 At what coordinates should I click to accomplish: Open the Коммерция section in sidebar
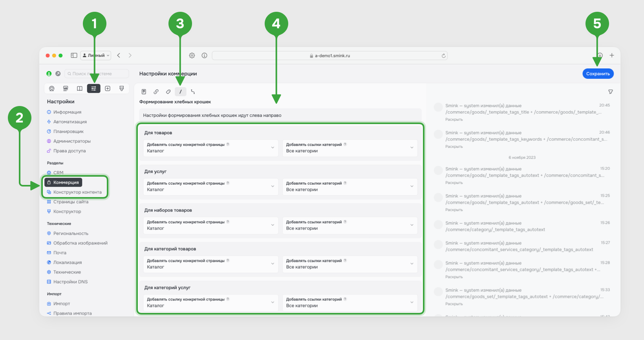[x=63, y=182]
